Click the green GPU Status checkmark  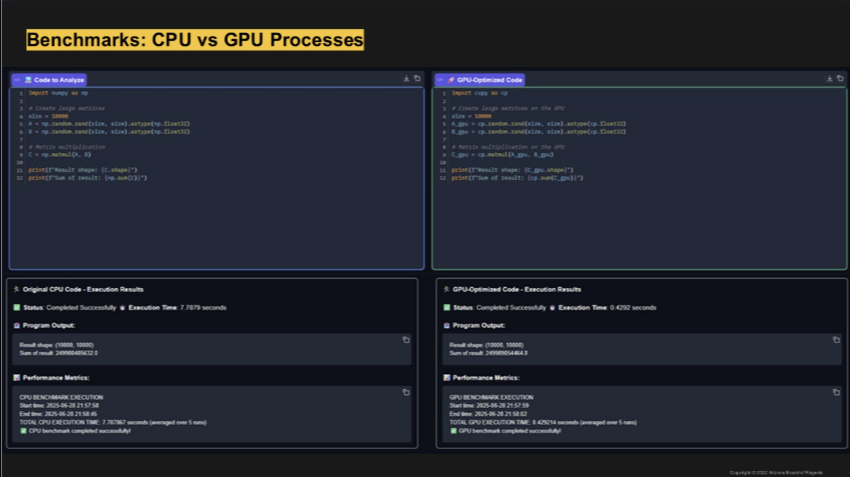tap(447, 308)
